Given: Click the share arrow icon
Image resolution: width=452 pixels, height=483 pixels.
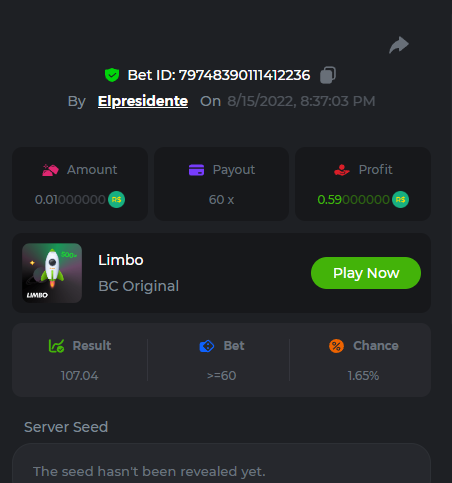Looking at the screenshot, I should pyautogui.click(x=399, y=45).
